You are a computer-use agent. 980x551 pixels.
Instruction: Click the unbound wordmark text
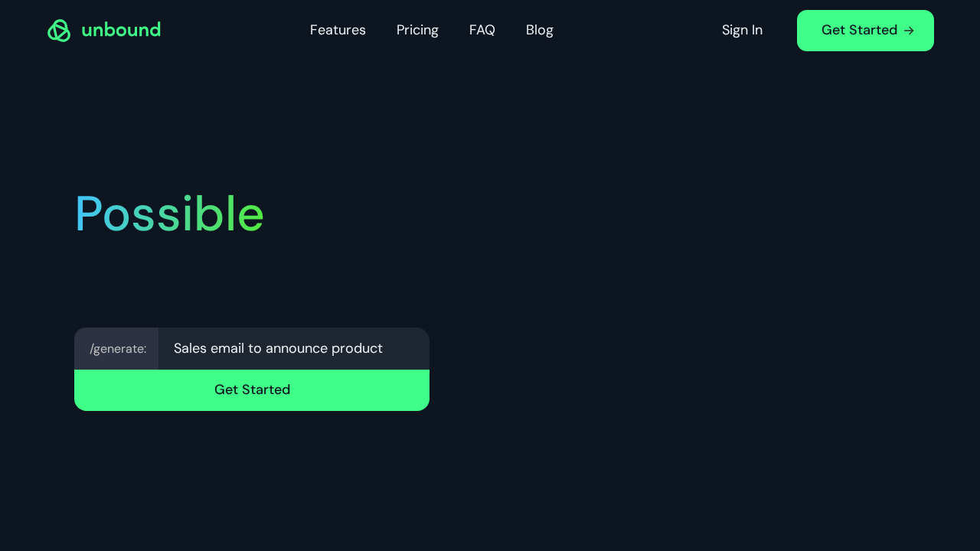(x=121, y=30)
